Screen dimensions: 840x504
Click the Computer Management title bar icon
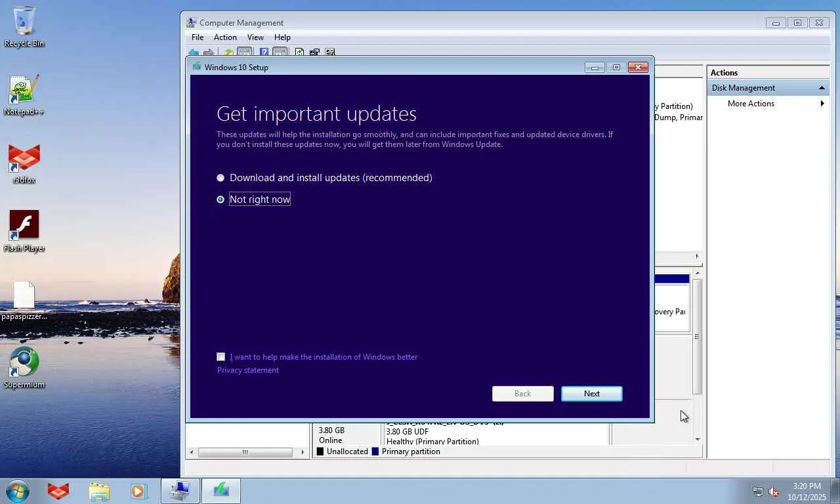191,22
